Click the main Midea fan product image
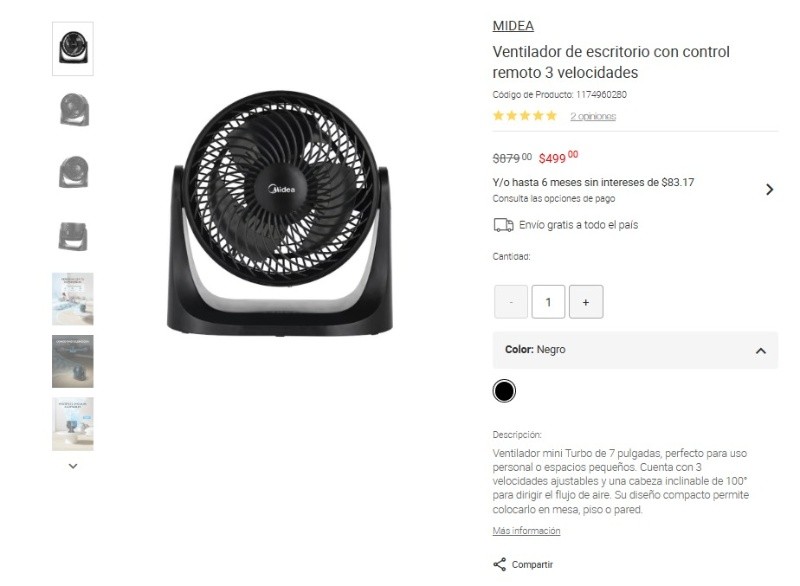 [x=280, y=213]
